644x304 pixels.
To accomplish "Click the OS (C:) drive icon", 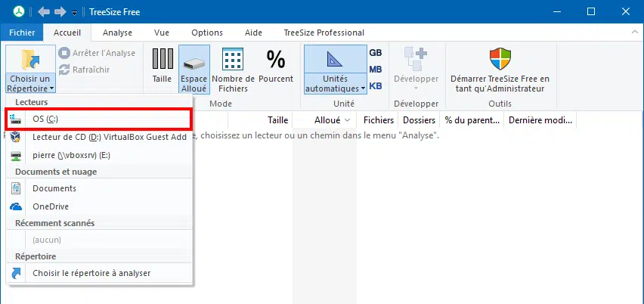I will click(x=15, y=119).
